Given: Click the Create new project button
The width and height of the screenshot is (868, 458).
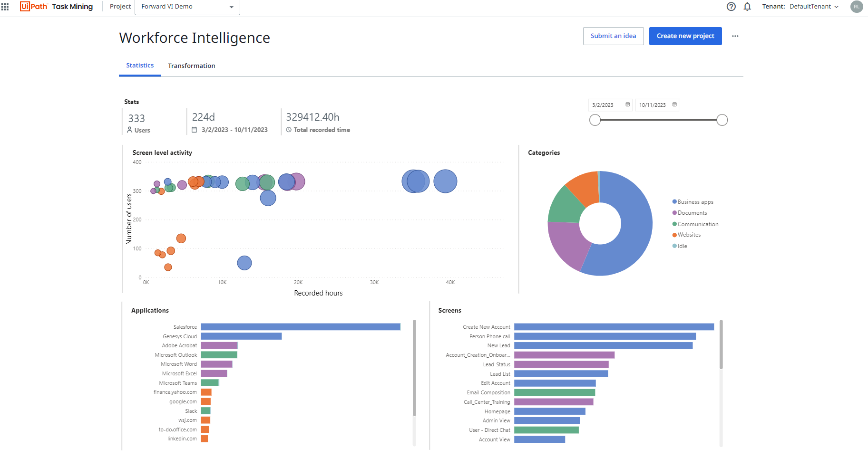Looking at the screenshot, I should click(x=685, y=36).
